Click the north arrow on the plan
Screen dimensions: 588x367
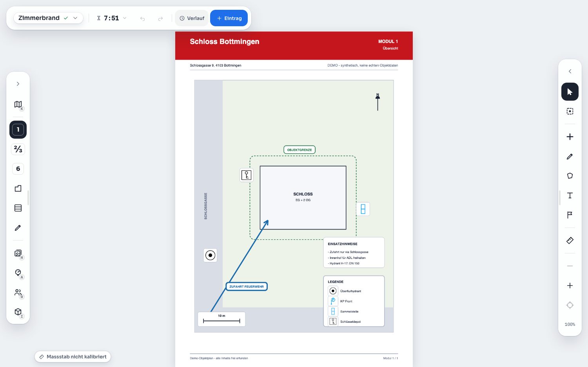pos(377,102)
